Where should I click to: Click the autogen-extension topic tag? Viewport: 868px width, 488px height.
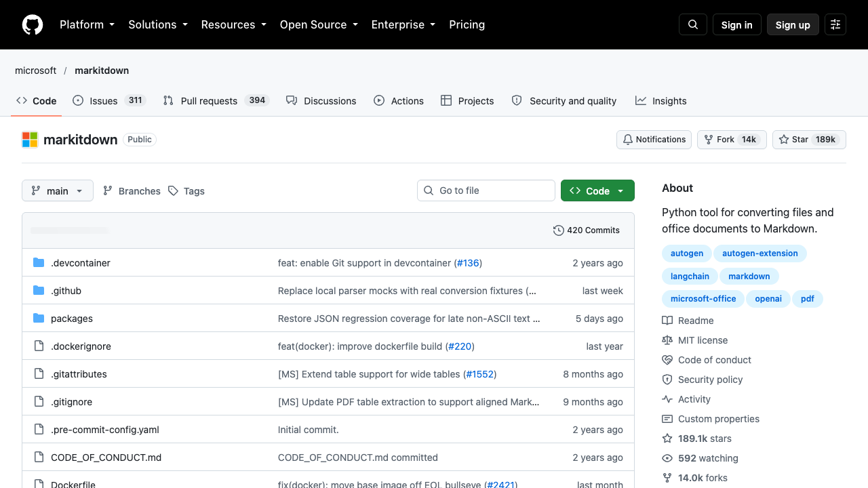pyautogui.click(x=760, y=253)
